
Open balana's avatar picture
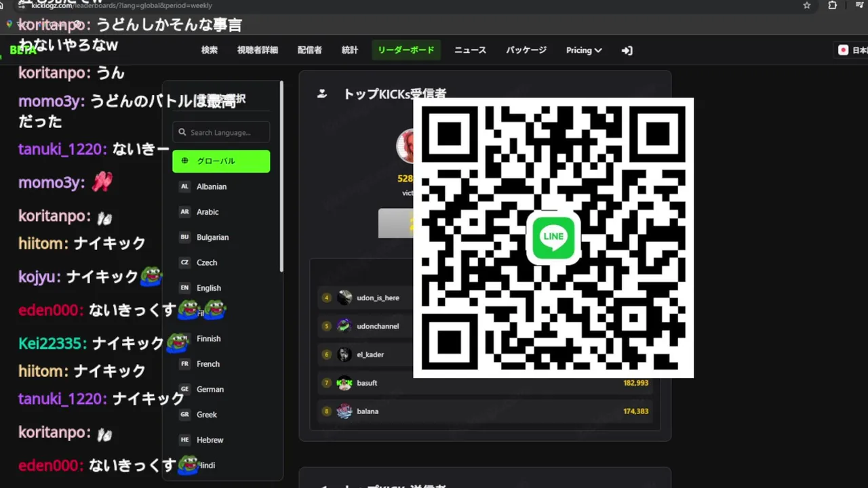coord(344,411)
